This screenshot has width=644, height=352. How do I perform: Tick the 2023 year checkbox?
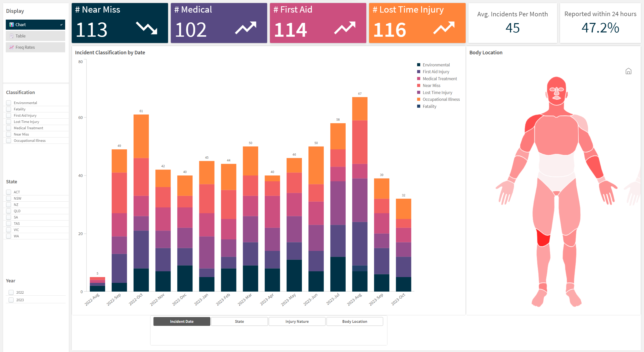point(11,300)
